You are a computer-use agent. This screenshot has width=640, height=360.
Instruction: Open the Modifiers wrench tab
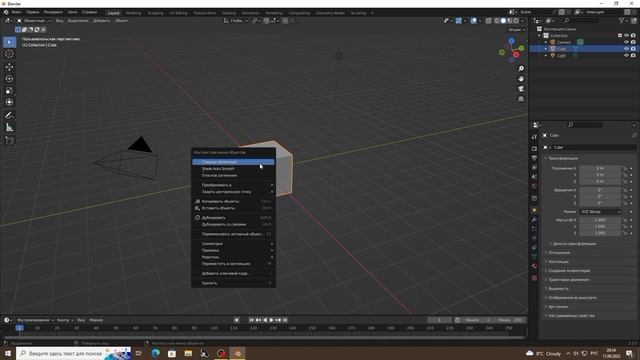(534, 220)
